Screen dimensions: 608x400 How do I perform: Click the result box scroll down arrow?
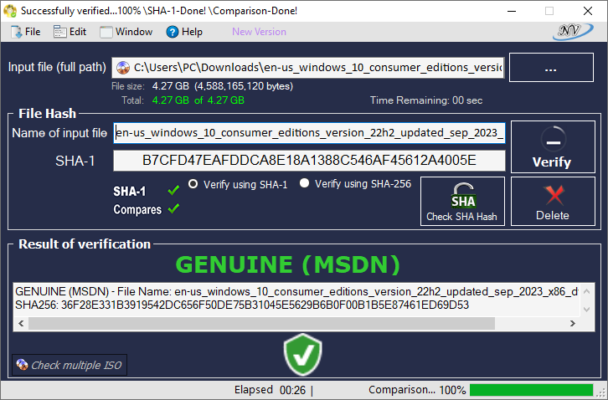click(x=586, y=309)
